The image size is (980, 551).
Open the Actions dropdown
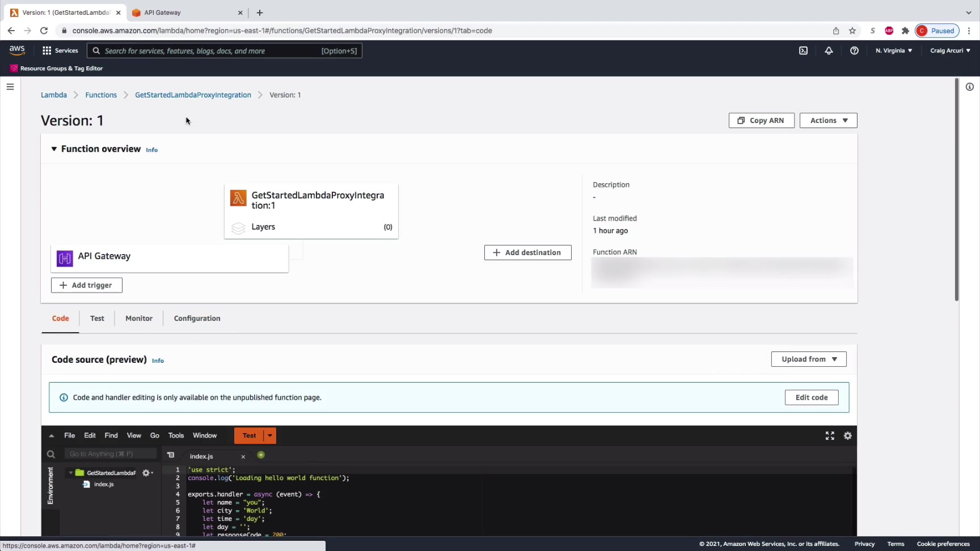828,120
